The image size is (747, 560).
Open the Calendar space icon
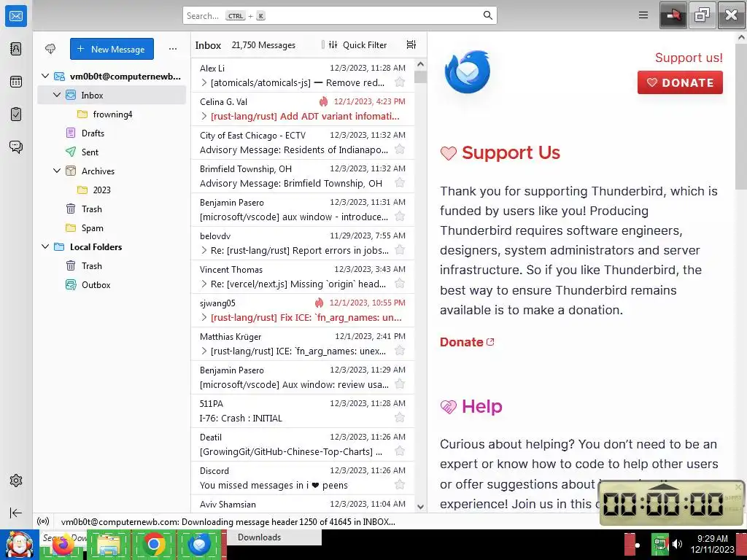(x=16, y=82)
